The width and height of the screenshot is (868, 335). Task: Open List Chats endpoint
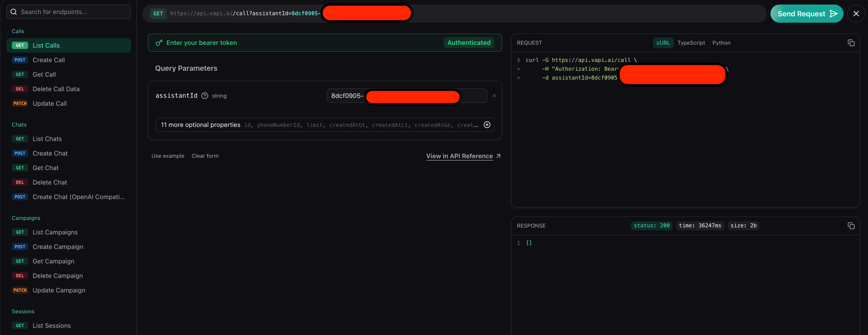pos(68,139)
